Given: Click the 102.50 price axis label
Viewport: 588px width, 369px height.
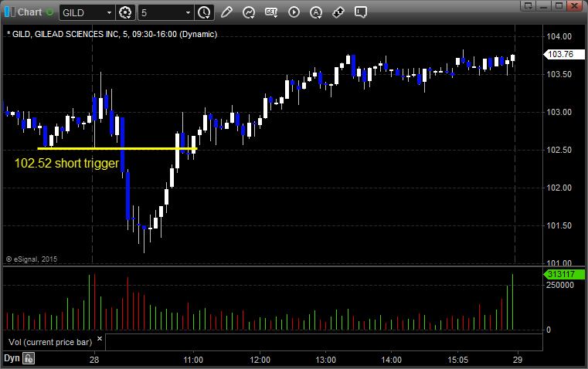Looking at the screenshot, I should (559, 151).
